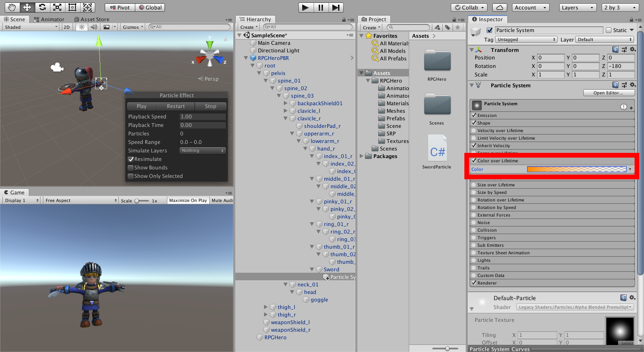Select the Move tool in toolbar
This screenshot has width=644, height=352.
click(x=27, y=8)
